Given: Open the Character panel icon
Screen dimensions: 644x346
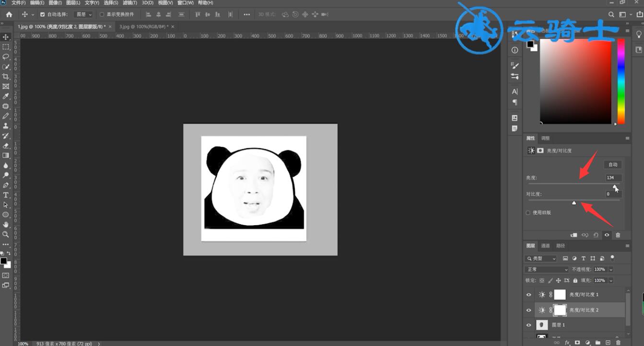Looking at the screenshot, I should tap(515, 92).
